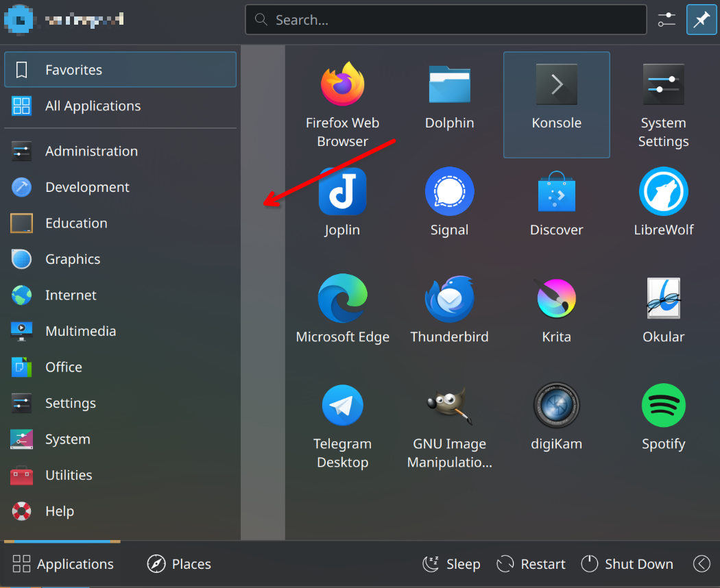Open Discover software center
720x588 pixels.
tap(557, 202)
